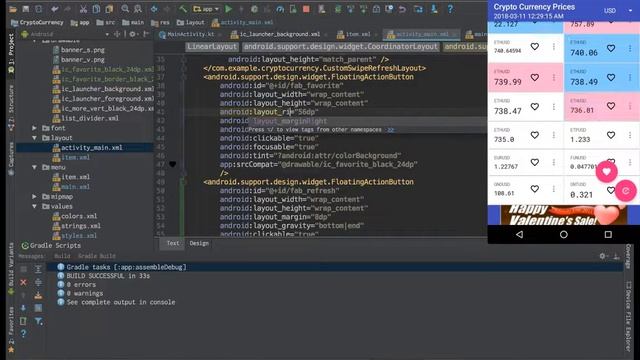
Task: Open Project panel settings gear icon
Action: tap(133, 34)
